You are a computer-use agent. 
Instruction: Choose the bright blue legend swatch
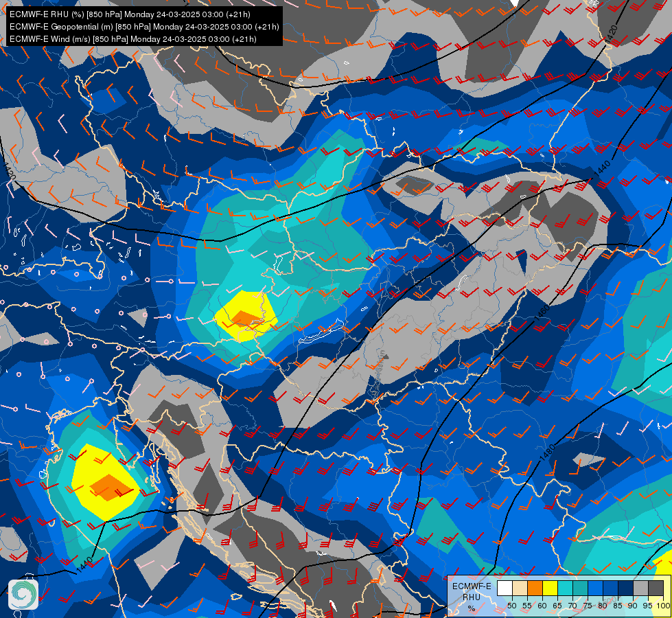(x=595, y=588)
